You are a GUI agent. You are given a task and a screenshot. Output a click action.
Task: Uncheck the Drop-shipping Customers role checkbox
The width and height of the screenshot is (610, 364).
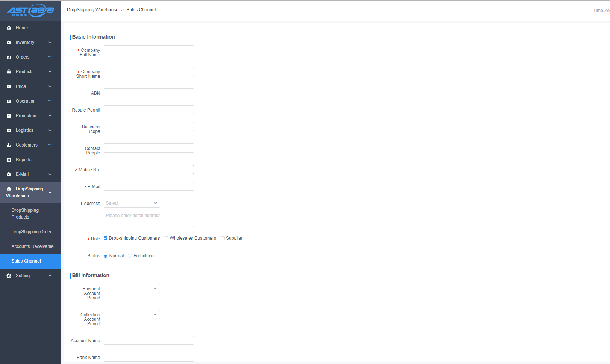pos(106,238)
